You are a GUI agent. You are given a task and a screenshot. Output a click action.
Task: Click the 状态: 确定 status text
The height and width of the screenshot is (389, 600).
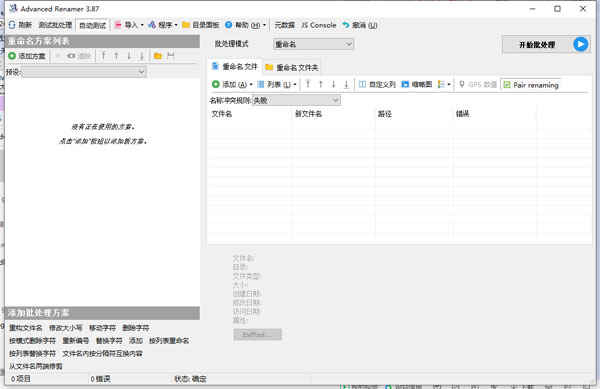[190, 379]
